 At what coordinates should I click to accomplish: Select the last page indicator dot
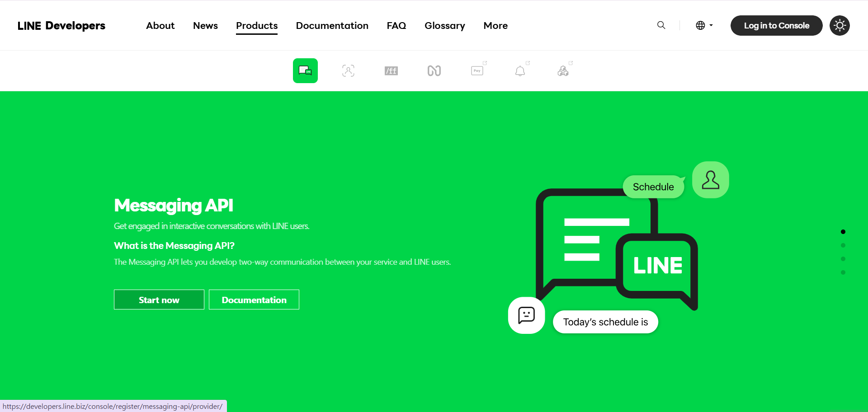[843, 272]
